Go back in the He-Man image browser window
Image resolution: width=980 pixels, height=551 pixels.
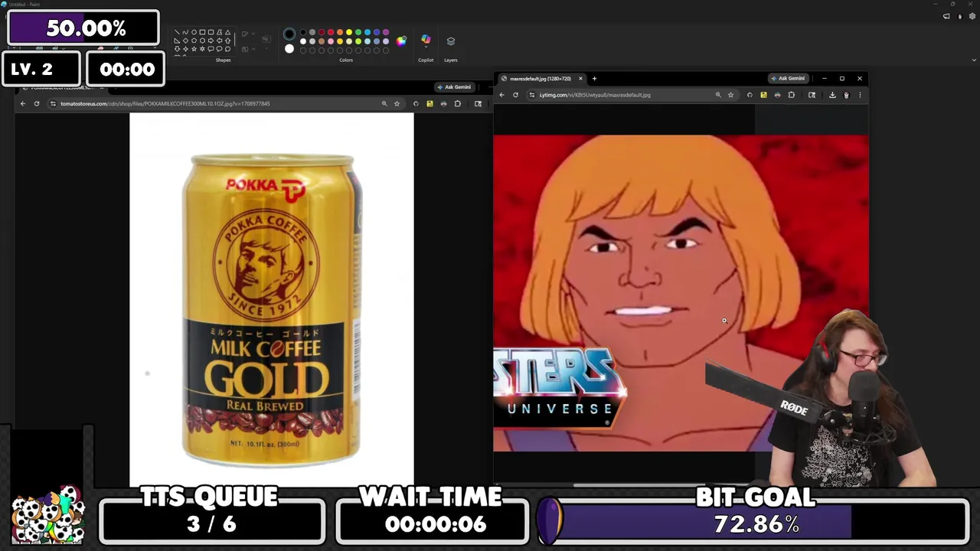tap(502, 95)
